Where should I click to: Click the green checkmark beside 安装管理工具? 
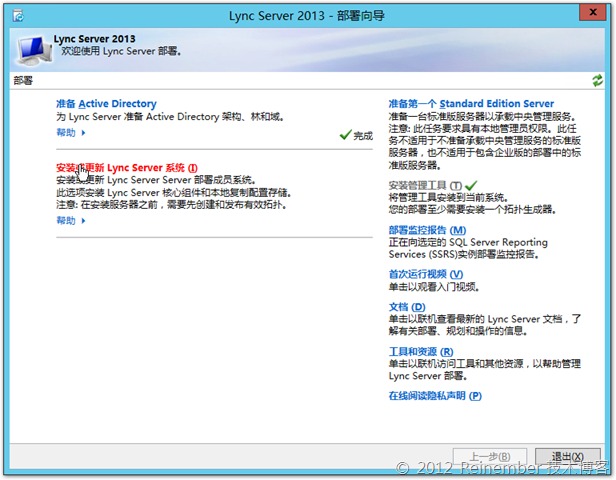(471, 185)
